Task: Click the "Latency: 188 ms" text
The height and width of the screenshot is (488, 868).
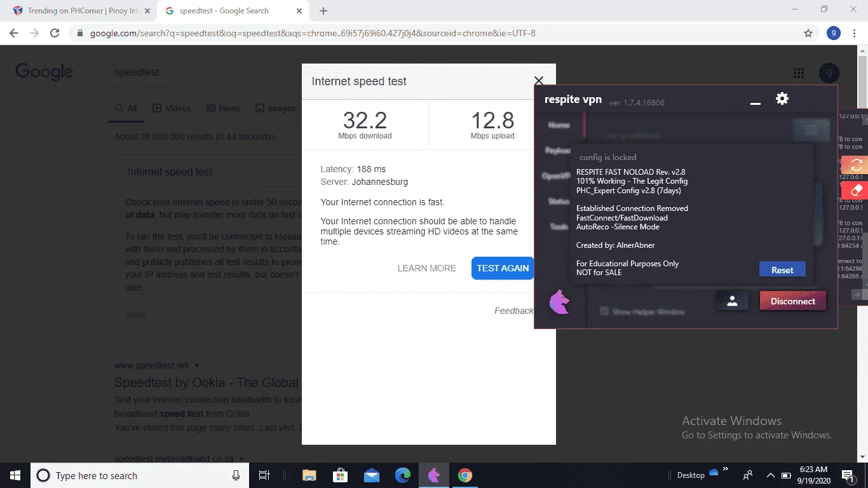Action: [x=353, y=169]
